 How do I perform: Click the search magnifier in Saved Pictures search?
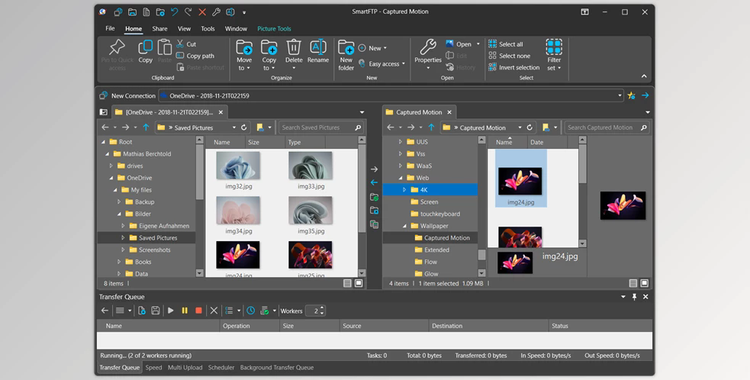(x=358, y=128)
